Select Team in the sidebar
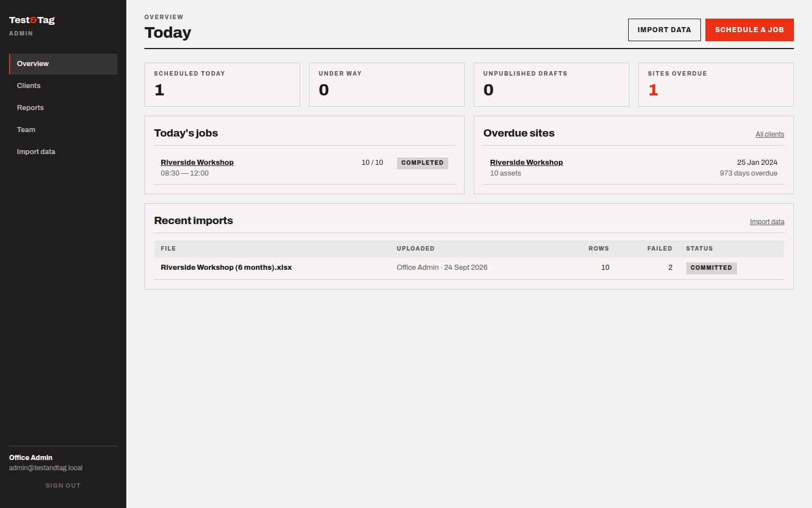This screenshot has width=812, height=508. pyautogui.click(x=63, y=130)
